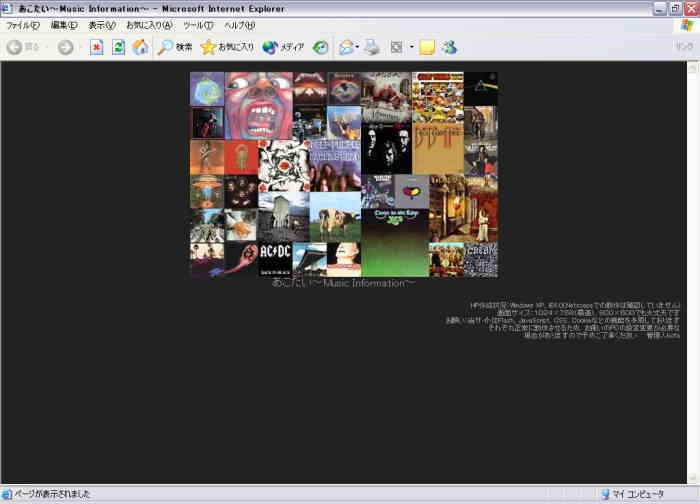
Task: Launch Messenger from the toolbar icon
Action: point(450,47)
